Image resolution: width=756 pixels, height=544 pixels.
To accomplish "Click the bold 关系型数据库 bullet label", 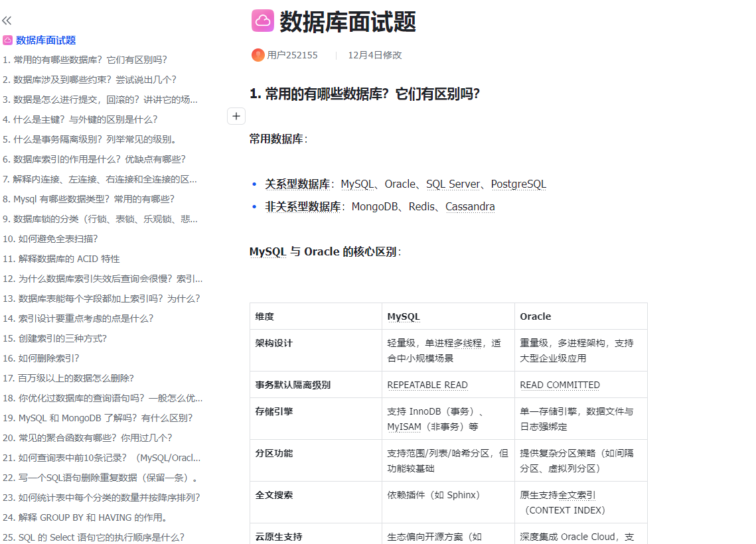I will pyautogui.click(x=297, y=184).
